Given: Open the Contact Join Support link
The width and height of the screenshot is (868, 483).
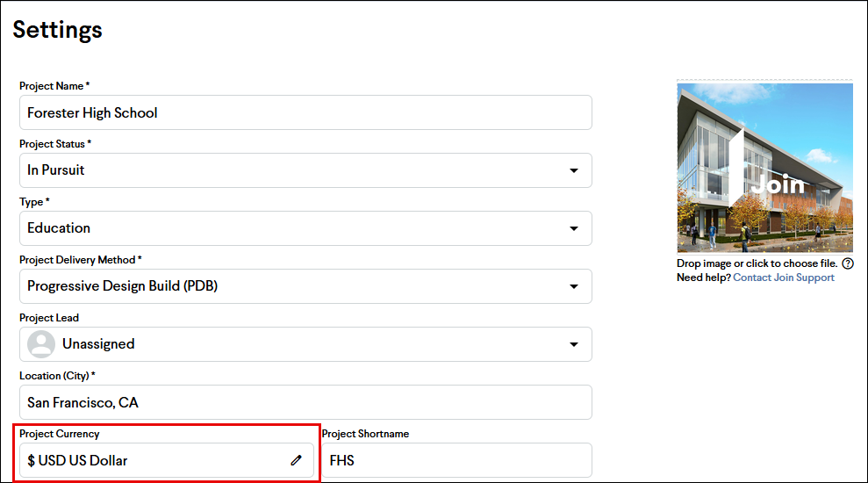Looking at the screenshot, I should coord(783,278).
